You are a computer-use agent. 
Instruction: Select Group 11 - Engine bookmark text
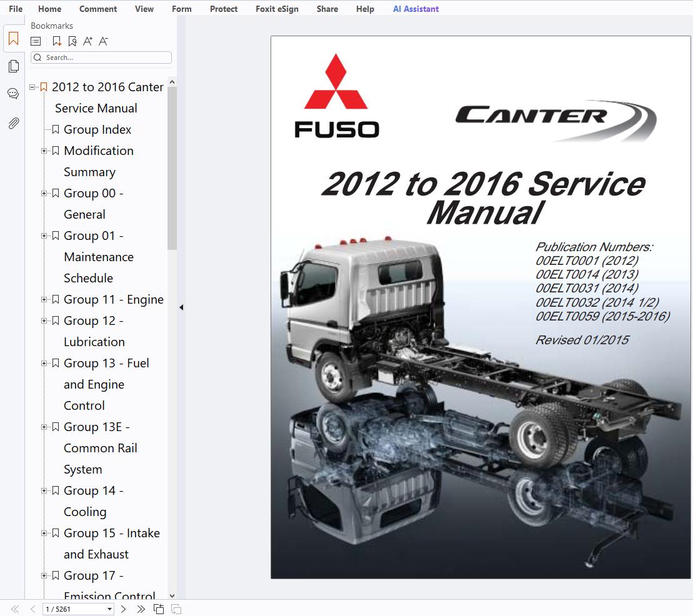114,300
